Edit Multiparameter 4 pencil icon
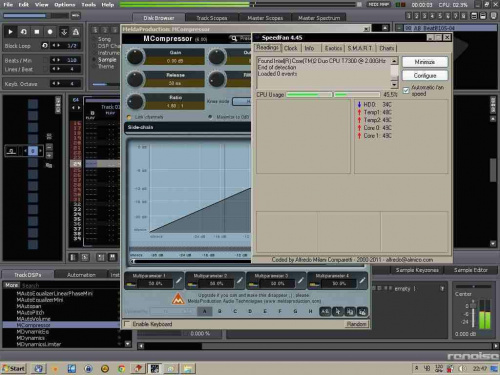500x375 pixels. coord(362,281)
